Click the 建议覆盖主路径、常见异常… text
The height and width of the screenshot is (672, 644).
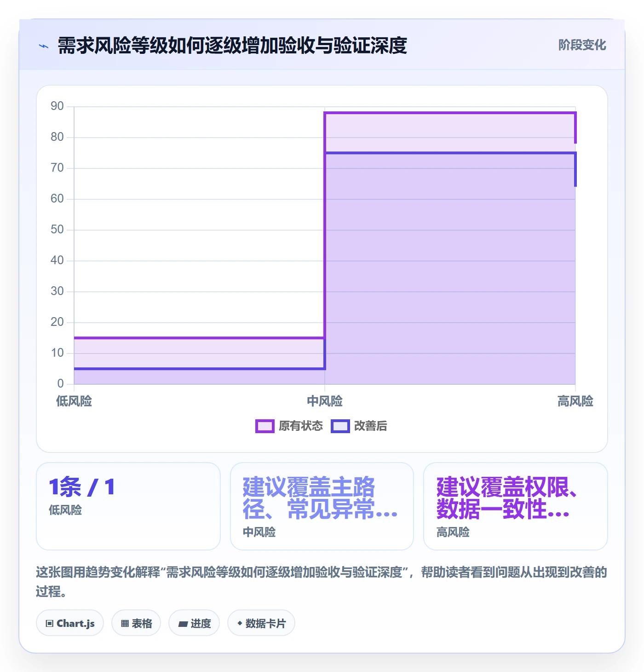coord(320,498)
